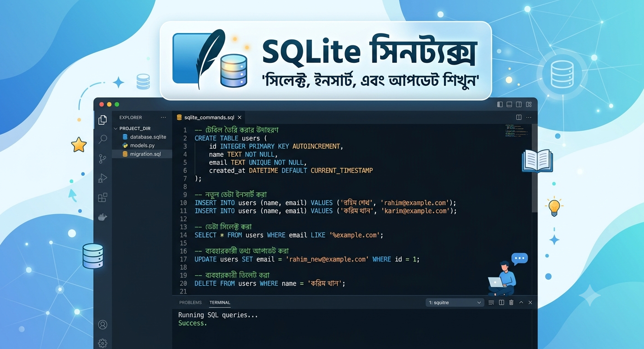Open Run and Debug in activity bar

pyautogui.click(x=103, y=178)
